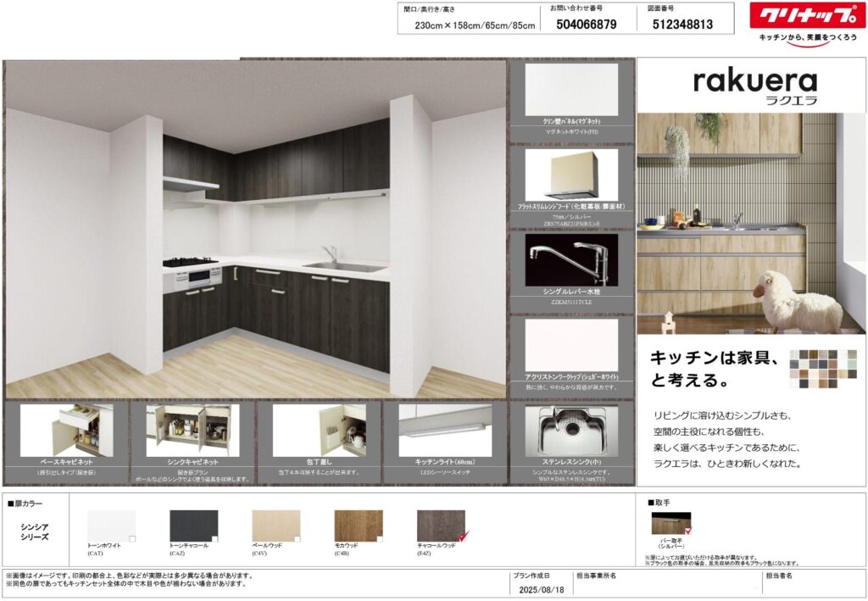Click the single lever faucet image
868x601 pixels.
(571, 260)
